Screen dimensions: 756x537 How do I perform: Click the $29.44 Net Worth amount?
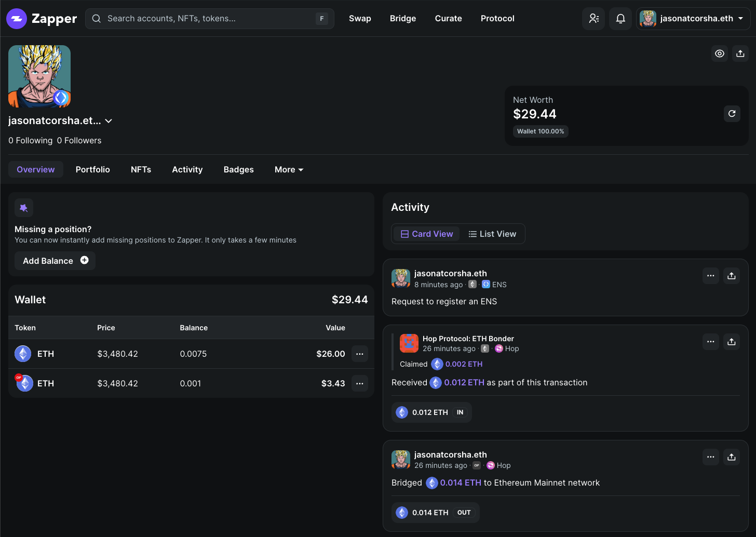pyautogui.click(x=535, y=114)
